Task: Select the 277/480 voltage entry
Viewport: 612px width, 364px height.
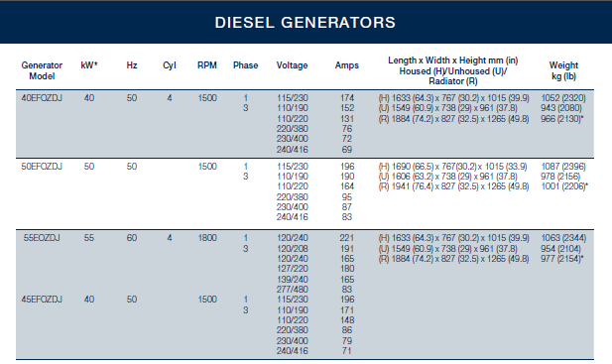Action: [x=293, y=289]
